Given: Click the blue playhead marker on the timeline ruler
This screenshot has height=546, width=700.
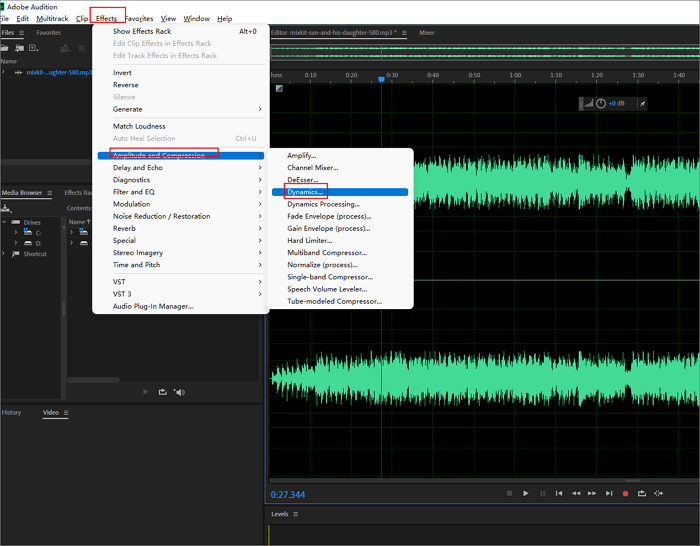Looking at the screenshot, I should coord(381,79).
